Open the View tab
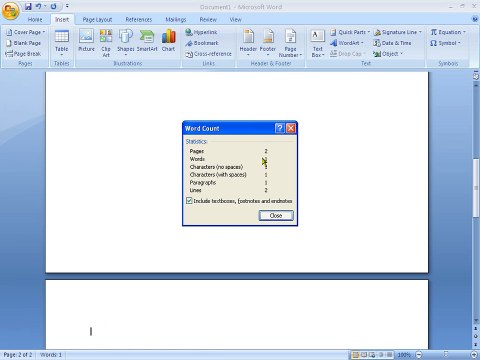Viewport: 480px width, 360px height. coord(235,20)
